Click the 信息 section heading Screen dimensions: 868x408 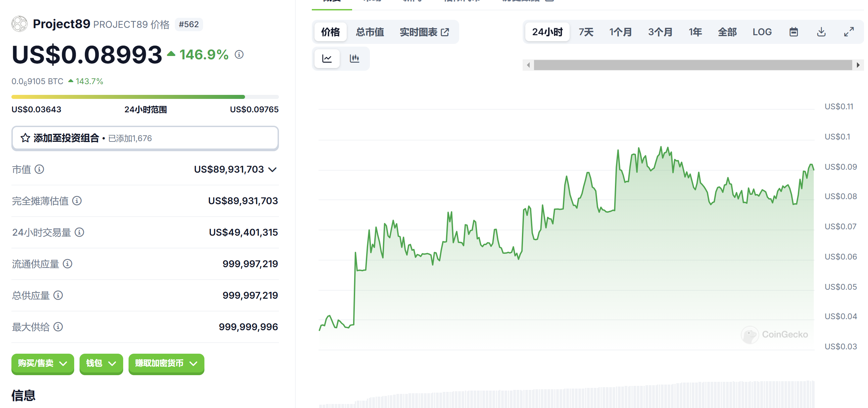tap(23, 396)
